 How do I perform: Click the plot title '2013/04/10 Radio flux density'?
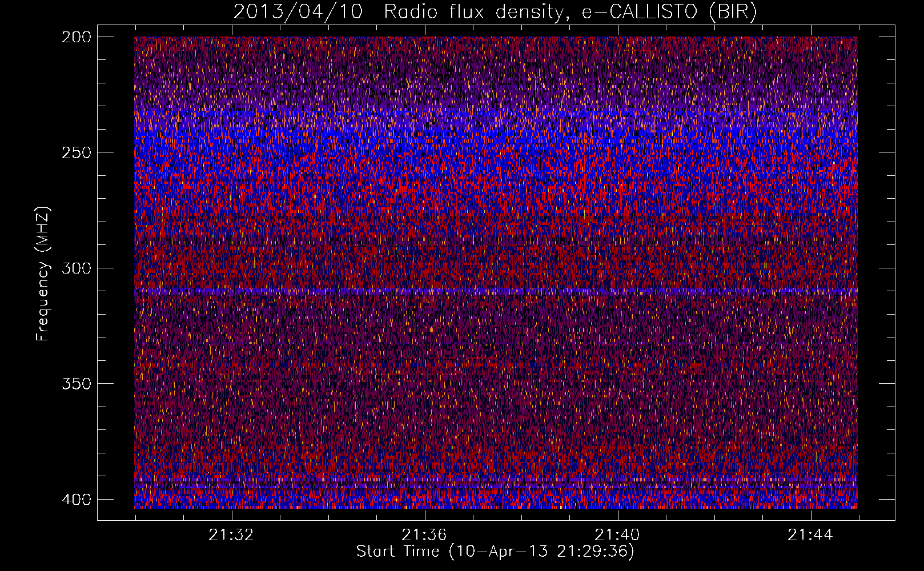tap(495, 12)
